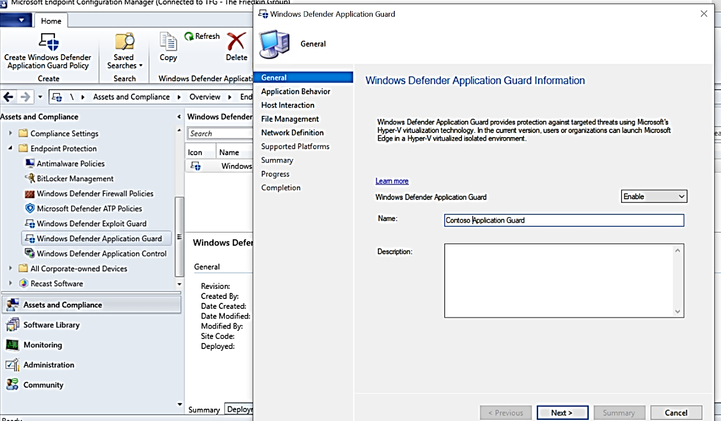Viewport: 721px width, 421px height.
Task: Click the Endpoint Protection folder icon
Action: click(x=23, y=148)
